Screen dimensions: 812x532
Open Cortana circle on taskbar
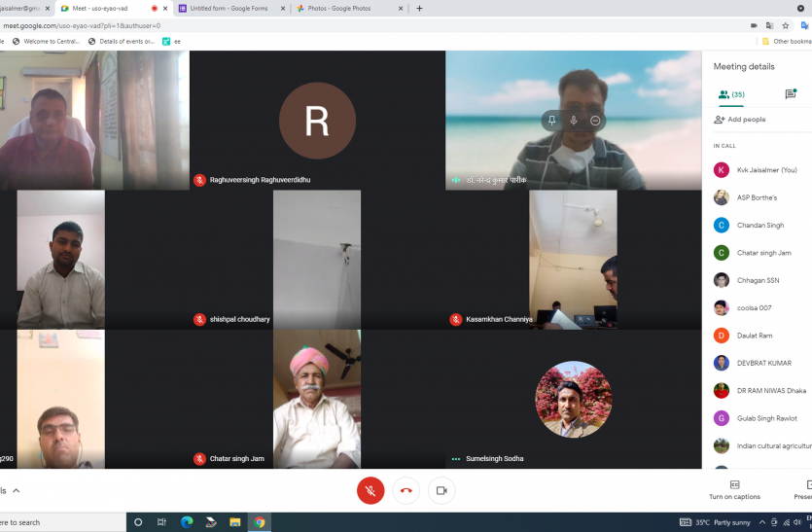pyautogui.click(x=138, y=522)
